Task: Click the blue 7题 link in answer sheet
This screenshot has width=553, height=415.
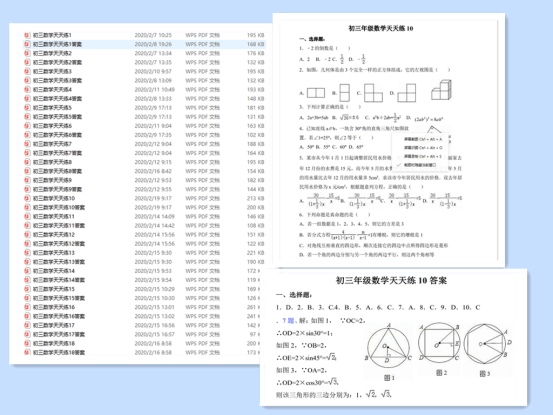Action: 288,321
